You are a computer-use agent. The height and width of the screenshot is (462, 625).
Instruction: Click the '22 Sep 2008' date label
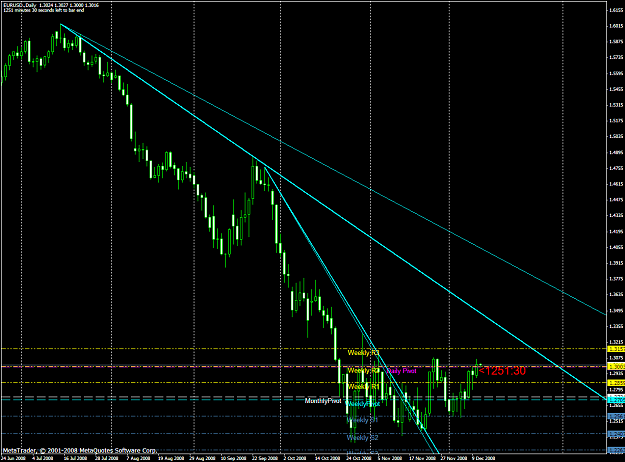[265, 458]
